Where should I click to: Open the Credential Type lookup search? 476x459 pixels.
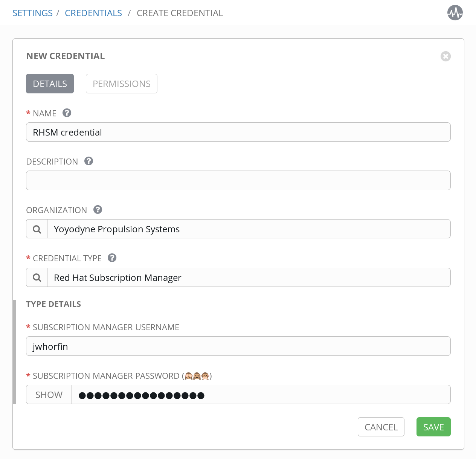pyautogui.click(x=37, y=278)
